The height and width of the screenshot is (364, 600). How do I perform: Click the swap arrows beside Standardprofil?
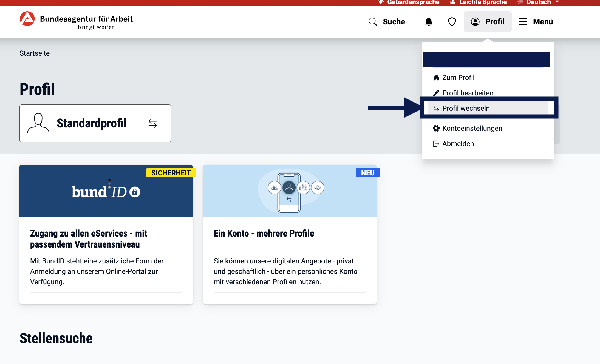pyautogui.click(x=152, y=123)
